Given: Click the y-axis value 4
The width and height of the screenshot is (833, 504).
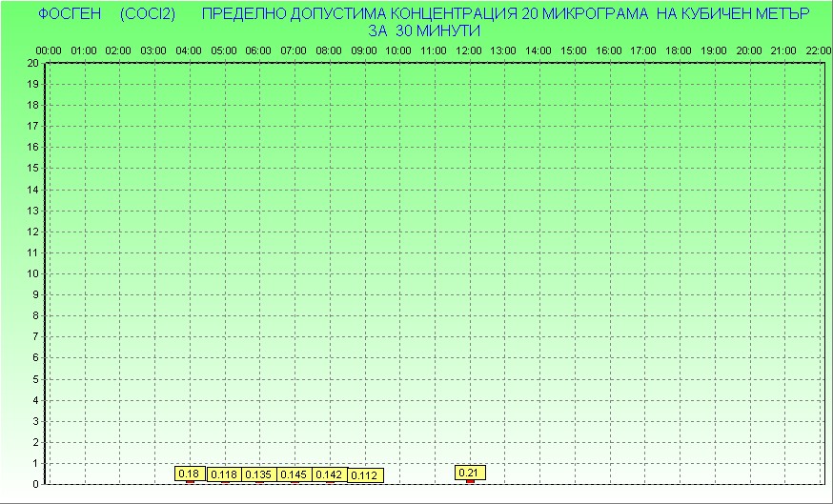Looking at the screenshot, I should coord(35,400).
